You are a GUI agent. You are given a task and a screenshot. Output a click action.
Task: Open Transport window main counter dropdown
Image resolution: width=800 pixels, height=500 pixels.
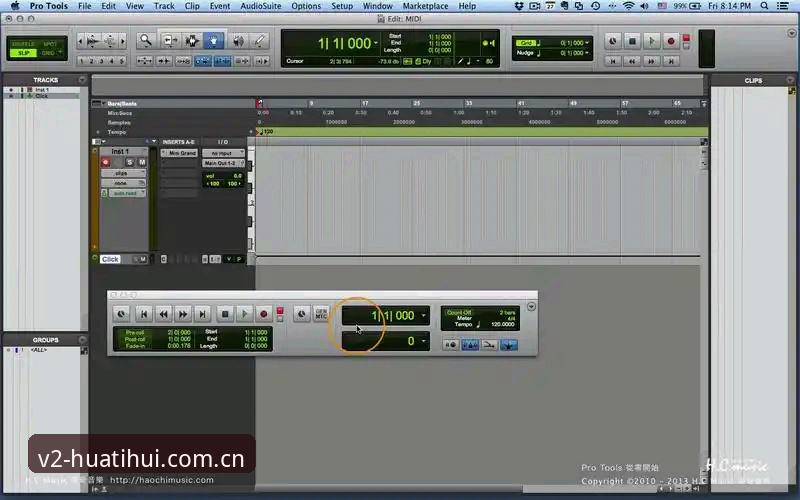click(423, 316)
